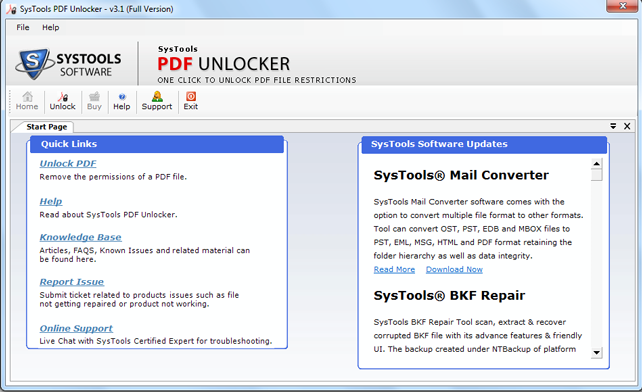Close the Start Page panel
Image resolution: width=642 pixels, height=392 pixels.
(627, 126)
